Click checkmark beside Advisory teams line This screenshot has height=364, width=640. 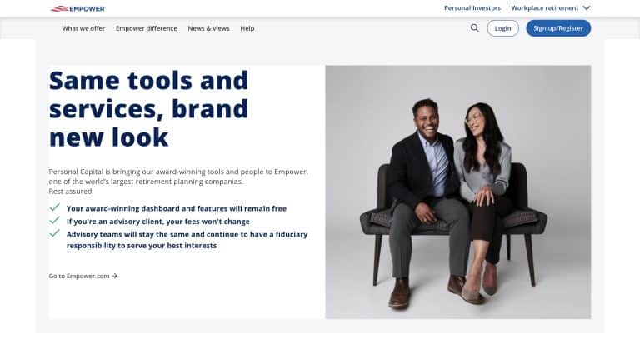[55, 233]
